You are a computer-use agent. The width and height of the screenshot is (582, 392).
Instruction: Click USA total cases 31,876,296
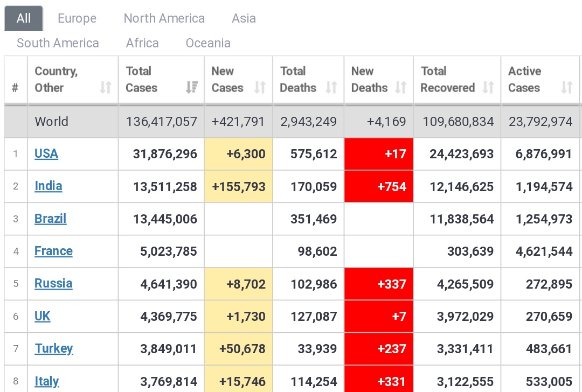165,154
